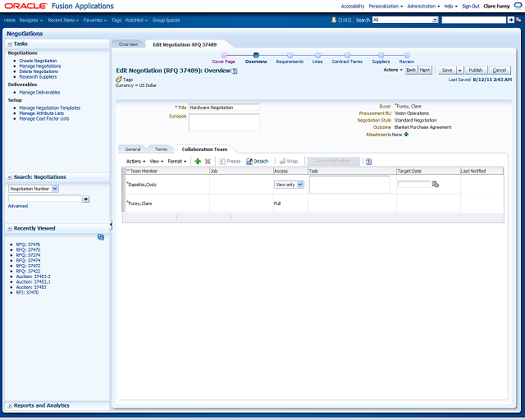Image resolution: width=525 pixels, height=420 pixels.
Task: Open page-level Actions menu near Back
Action: pos(393,70)
